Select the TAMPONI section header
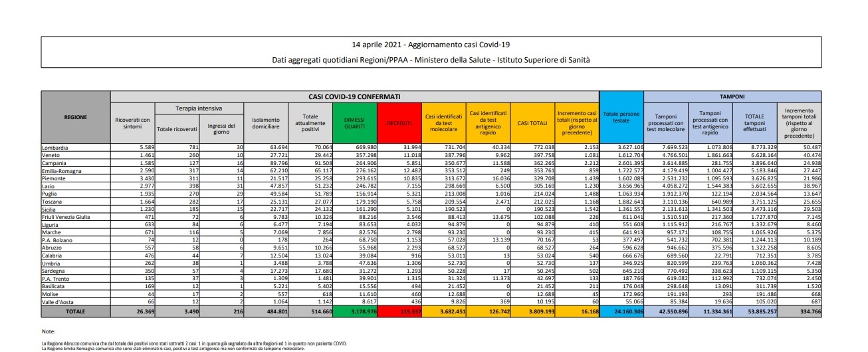The height and width of the screenshot is (352, 868). (x=733, y=96)
